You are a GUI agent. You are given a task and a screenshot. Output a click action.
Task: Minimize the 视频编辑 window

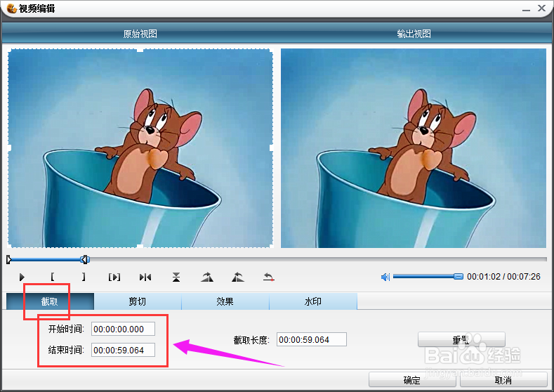(526, 9)
